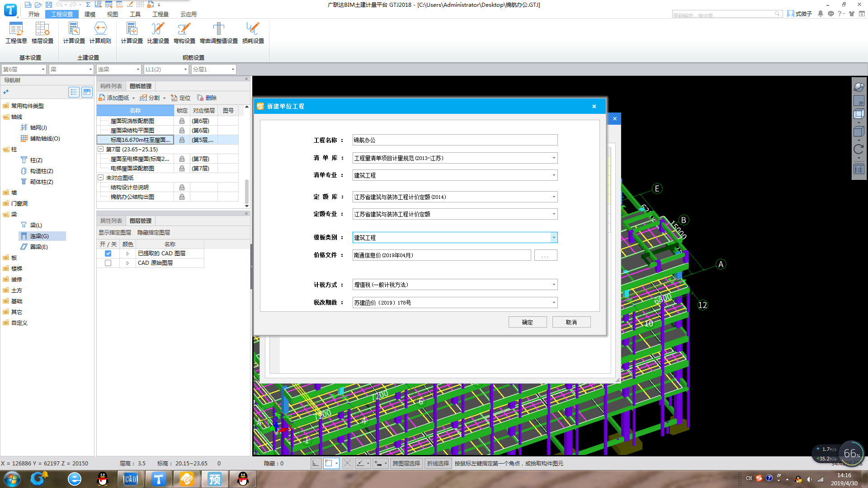Open 计算设置 under 钢筋设置 group
Screen dimensions: 868x488
coord(132,33)
